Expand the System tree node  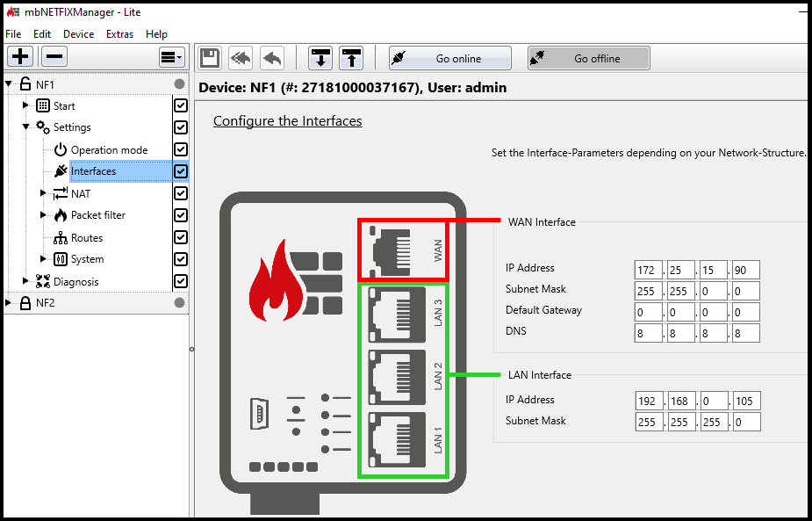pyautogui.click(x=43, y=258)
